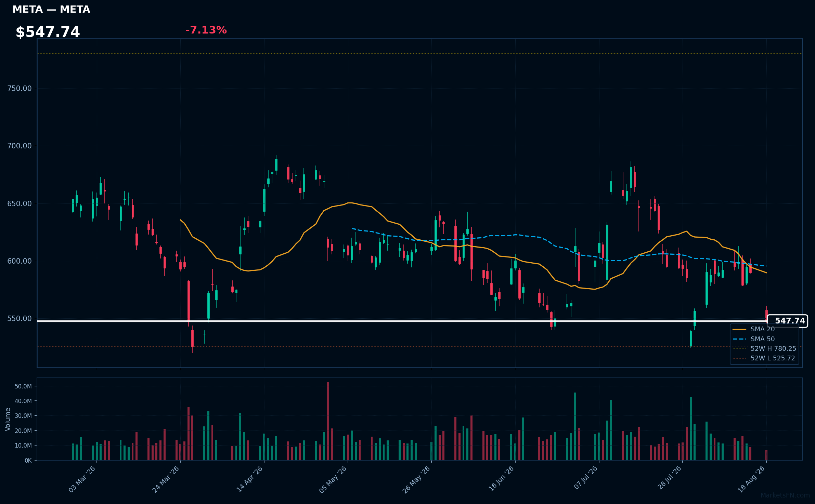The height and width of the screenshot is (504, 815).
Task: Click the "07 Jul '26" date label
Action: (x=585, y=478)
